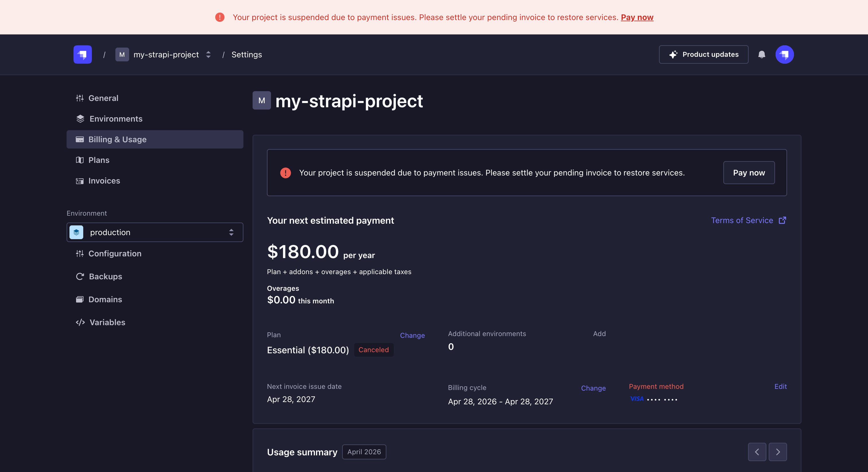Screen dimensions: 868x472
Task: Open the Invoices settings page
Action: coord(104,181)
